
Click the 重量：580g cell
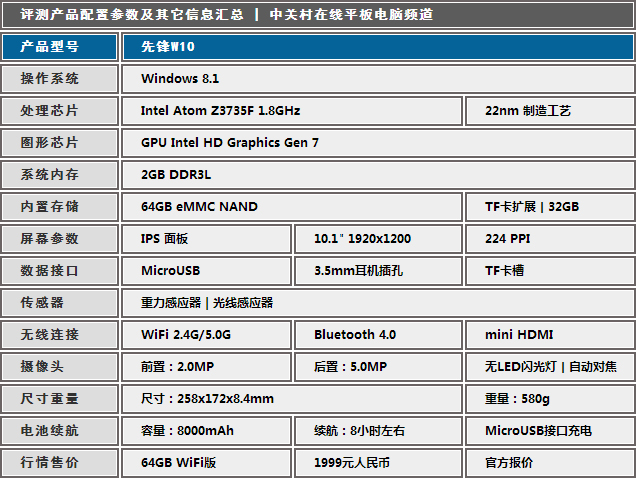pos(550,399)
